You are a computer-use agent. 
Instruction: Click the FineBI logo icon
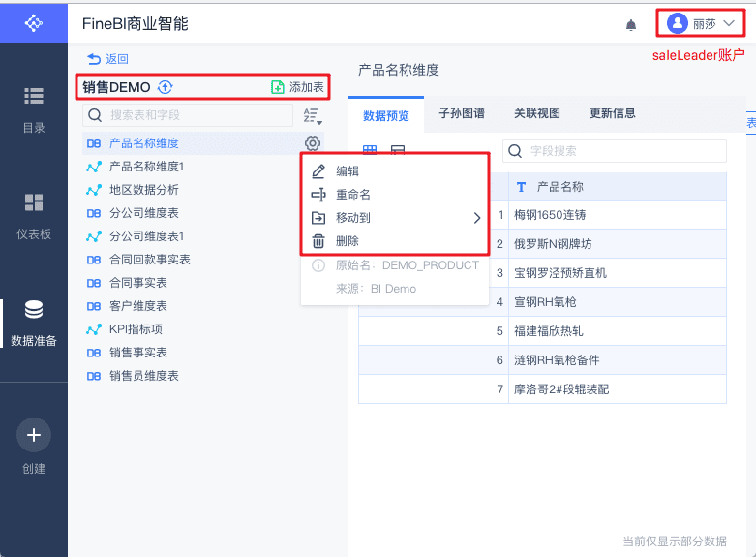pos(33,22)
